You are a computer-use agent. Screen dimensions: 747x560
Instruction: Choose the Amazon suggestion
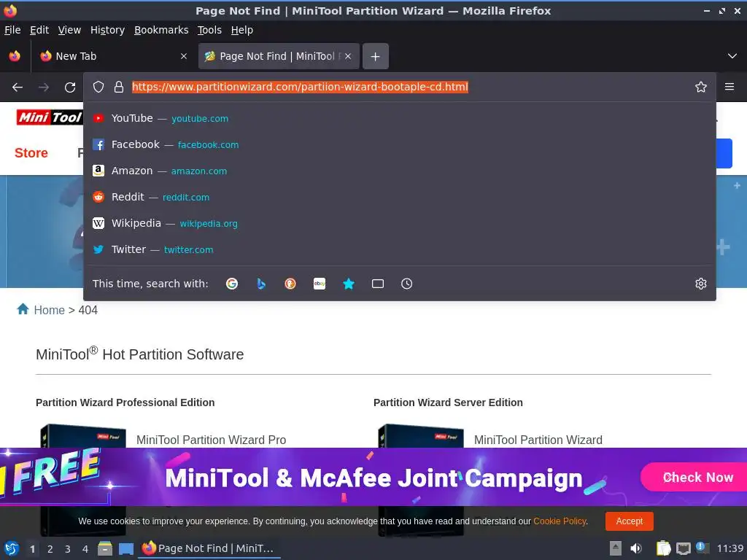(x=399, y=171)
